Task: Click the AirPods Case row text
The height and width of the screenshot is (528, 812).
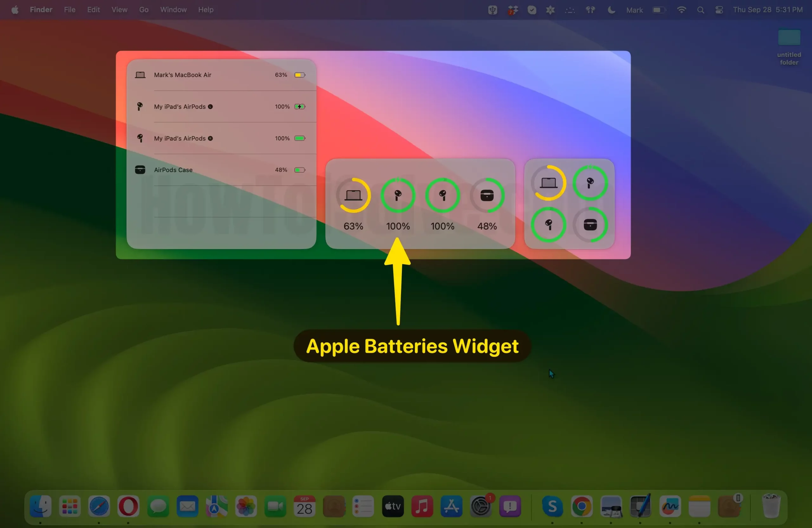Action: click(x=173, y=170)
